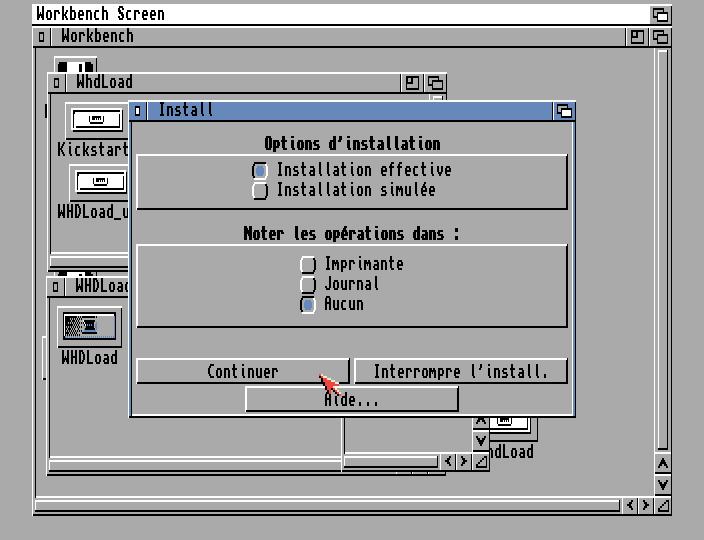Close the lower WHDLoad window
Viewport: 704px width, 540px height.
pyautogui.click(x=55, y=286)
